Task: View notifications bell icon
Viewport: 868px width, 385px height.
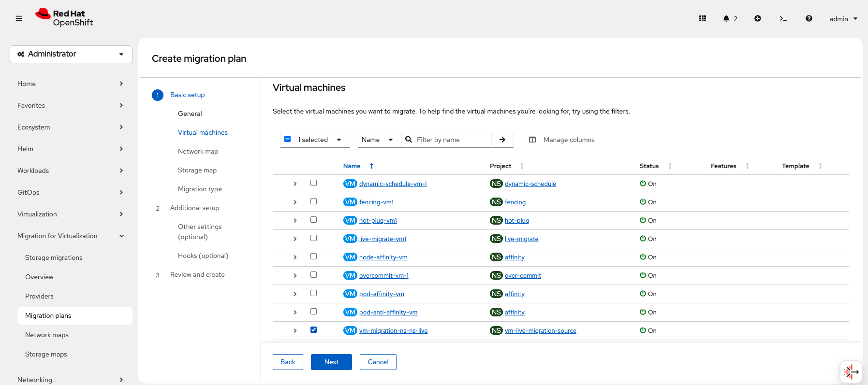Action: (x=726, y=18)
